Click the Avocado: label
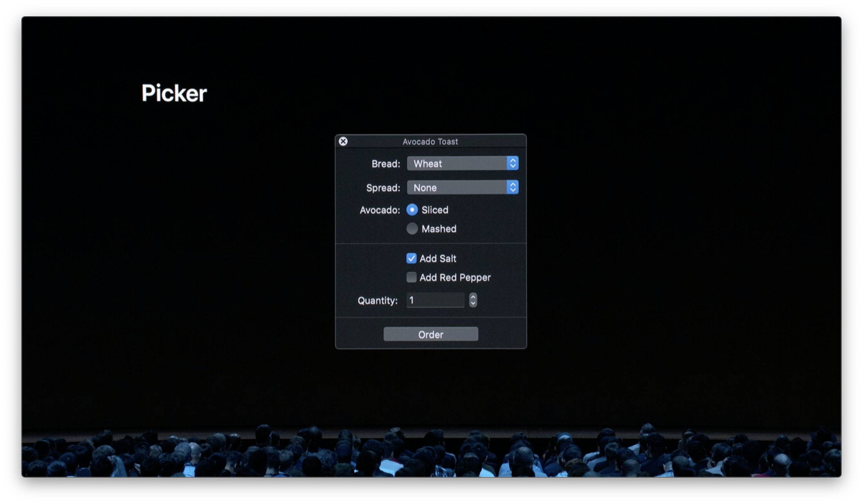 380,210
